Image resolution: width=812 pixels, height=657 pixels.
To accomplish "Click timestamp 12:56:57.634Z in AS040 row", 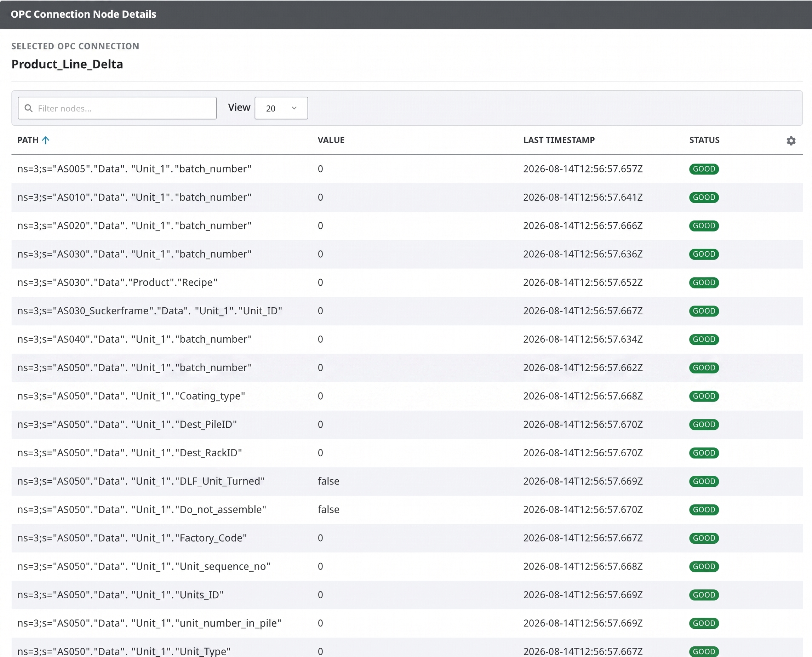I will 583,339.
